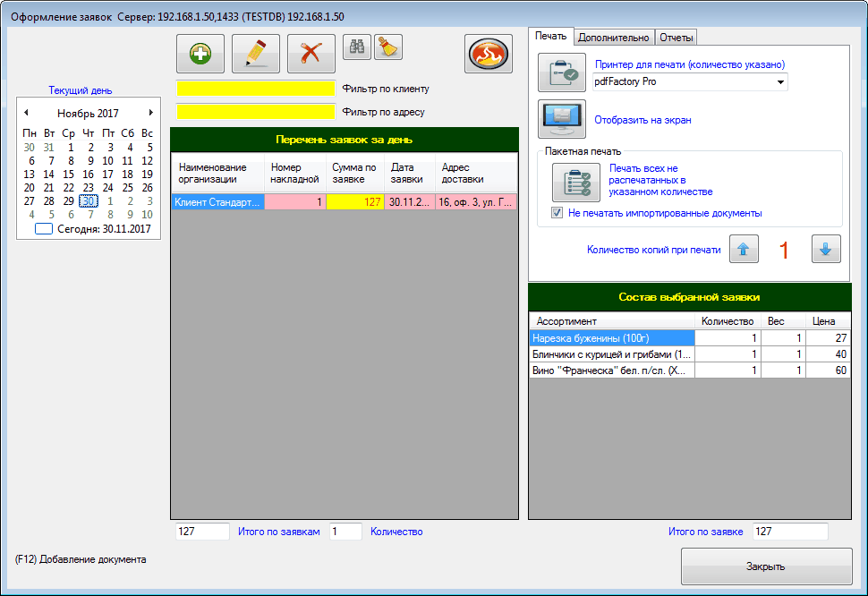Select highlighted day 30 in calendar
Viewport: 868px width, 596px height.
pos(88,200)
